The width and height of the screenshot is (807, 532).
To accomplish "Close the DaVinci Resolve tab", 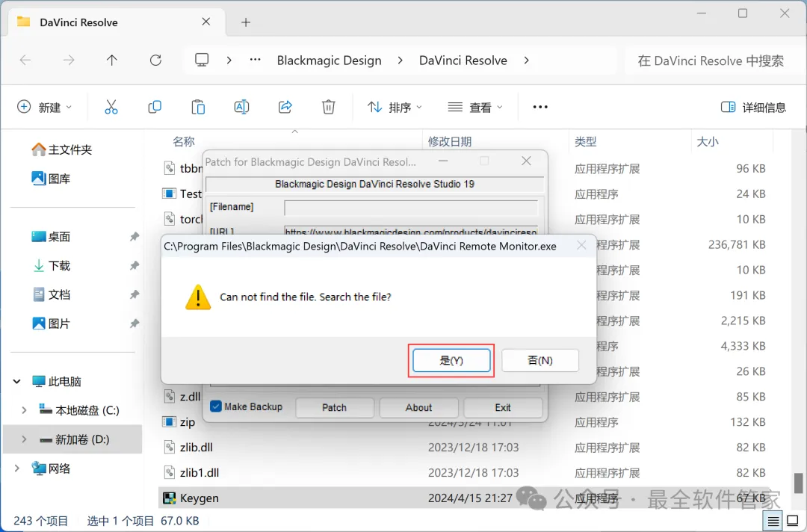I will 206,22.
